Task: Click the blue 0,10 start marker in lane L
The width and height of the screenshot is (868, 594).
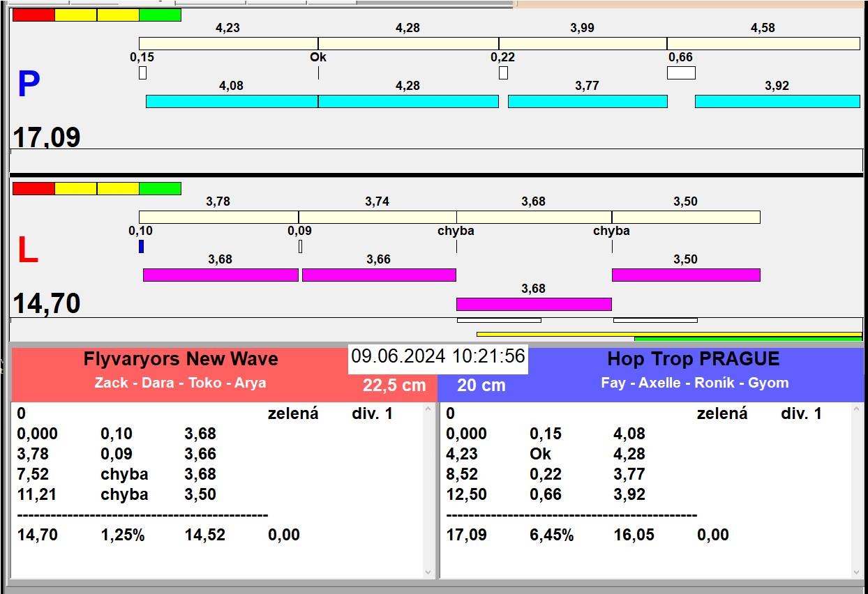Action: [x=141, y=246]
